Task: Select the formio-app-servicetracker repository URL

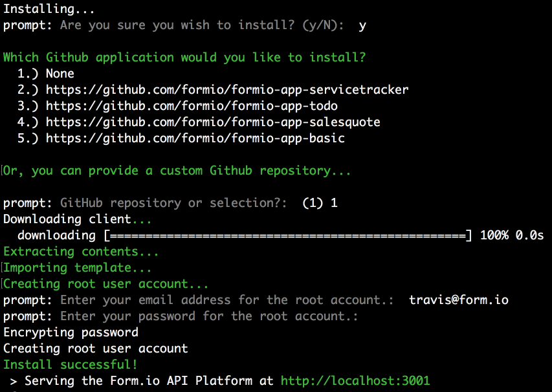Action: [227, 90]
